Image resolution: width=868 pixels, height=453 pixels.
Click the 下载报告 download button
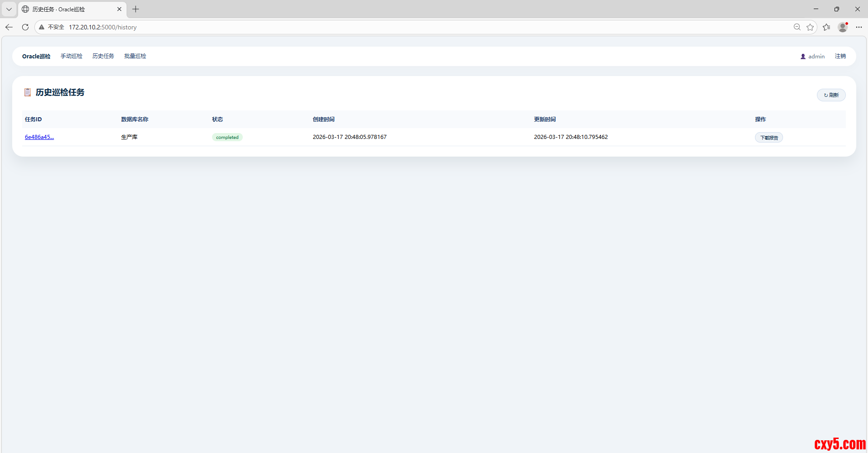point(769,138)
